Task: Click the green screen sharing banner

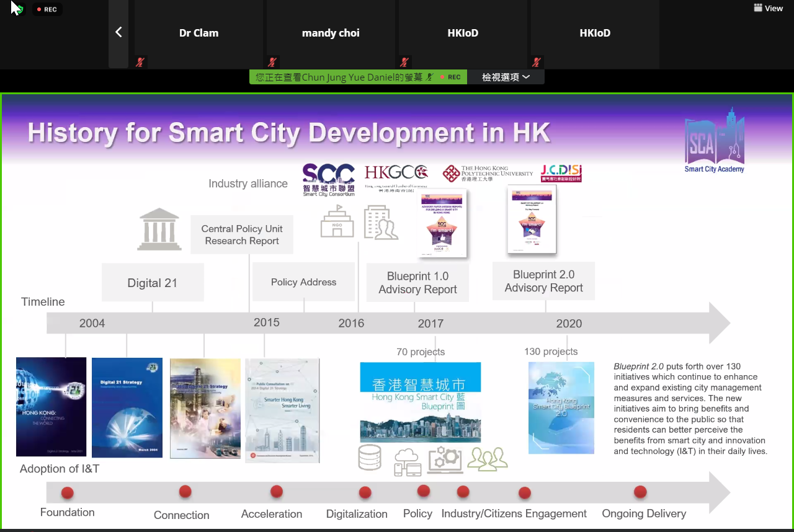Action: 358,77
